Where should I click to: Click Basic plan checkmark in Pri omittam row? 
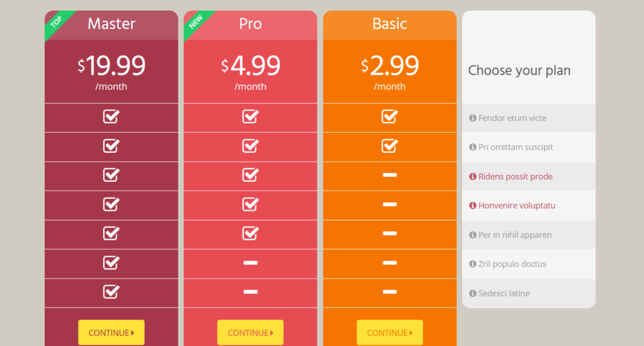pyautogui.click(x=389, y=146)
